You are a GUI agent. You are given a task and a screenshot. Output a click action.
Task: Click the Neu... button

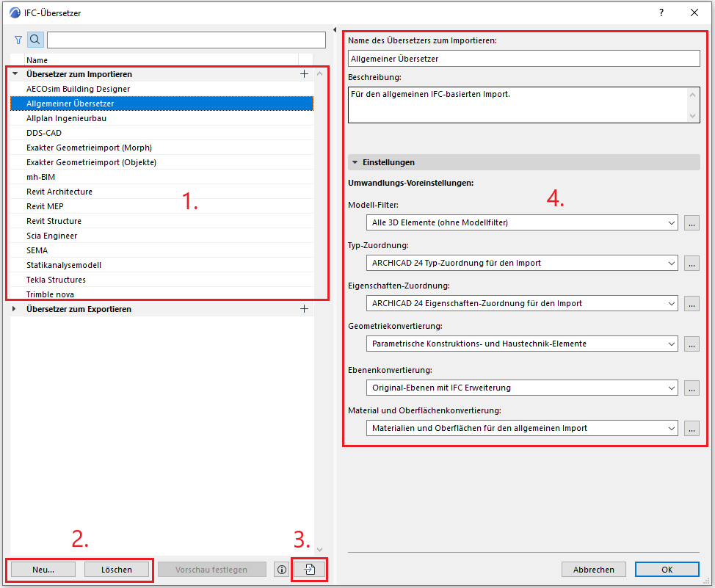coord(43,570)
